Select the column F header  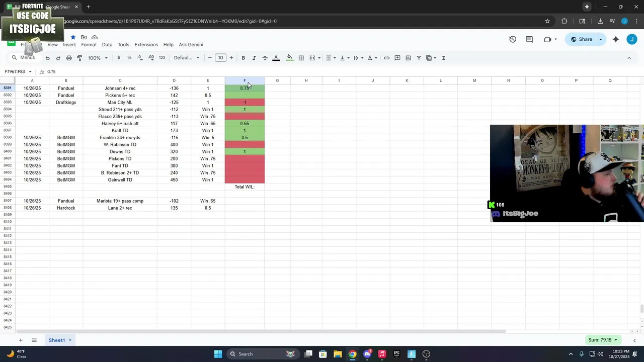click(x=245, y=80)
